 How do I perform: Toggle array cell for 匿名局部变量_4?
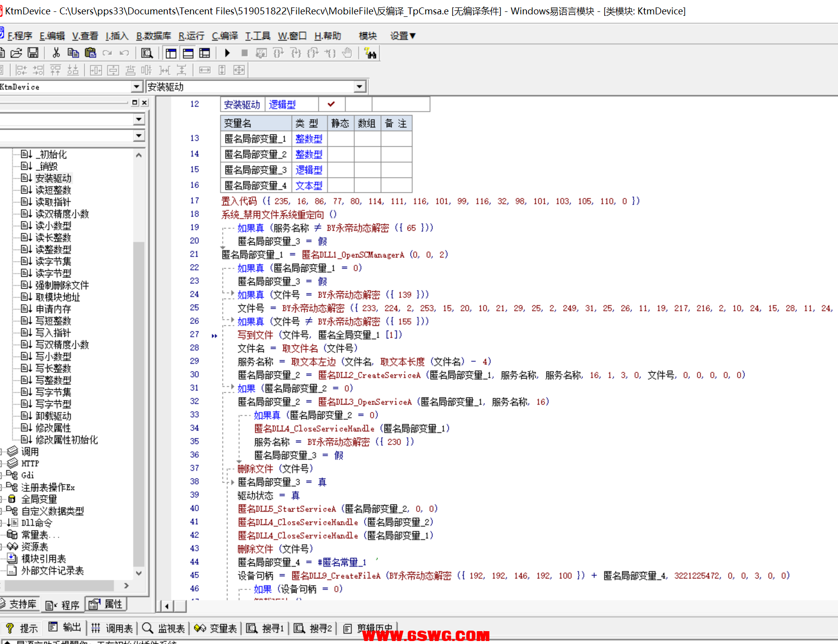click(367, 185)
